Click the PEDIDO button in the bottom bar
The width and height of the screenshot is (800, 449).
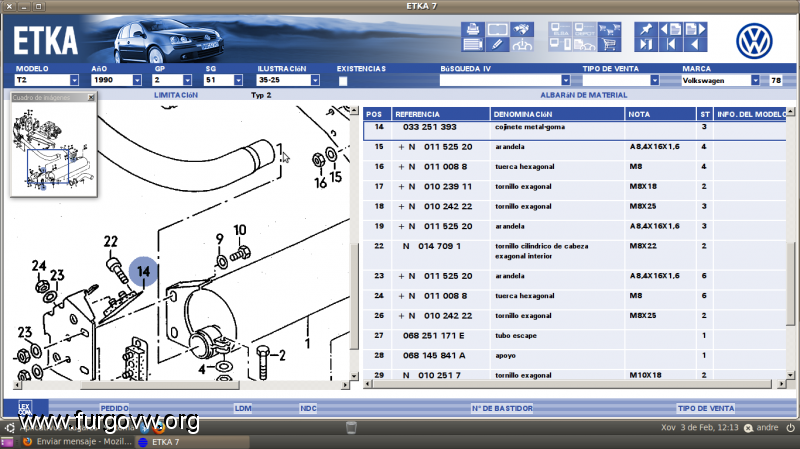pos(114,408)
